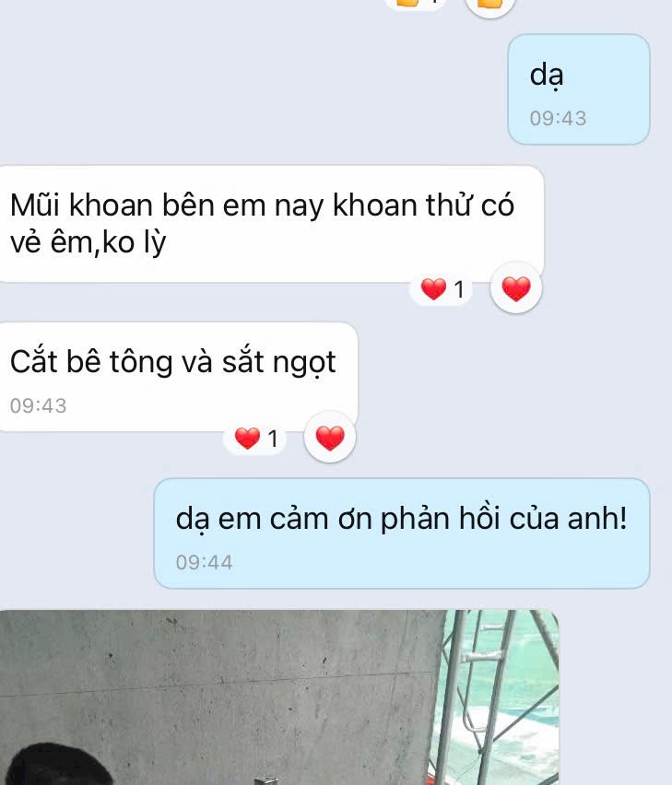Screen dimensions: 672x785
Task: Click the 09:44 timestamp in blue reply
Action: coord(205,562)
